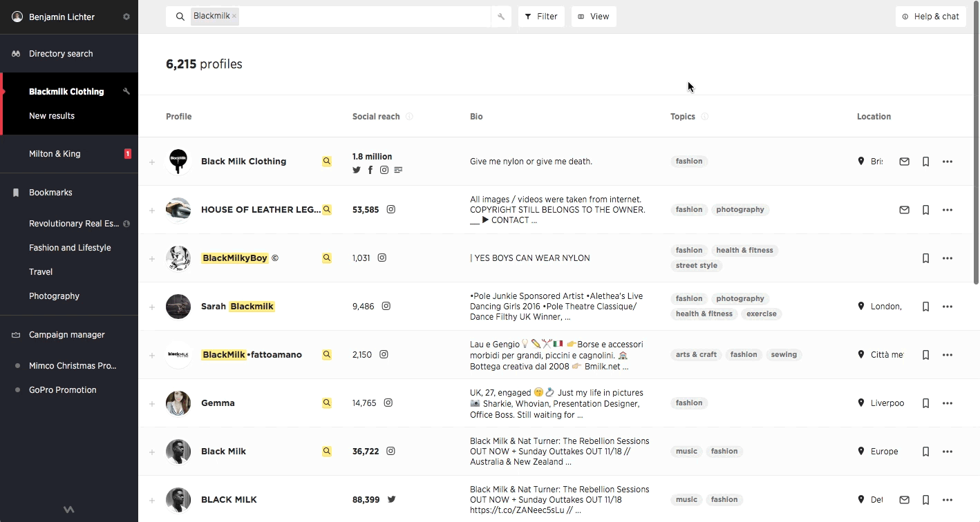The height and width of the screenshot is (522, 980).
Task: Bookmark HOUSE OF LEATHER LEG... profile
Action: click(925, 210)
